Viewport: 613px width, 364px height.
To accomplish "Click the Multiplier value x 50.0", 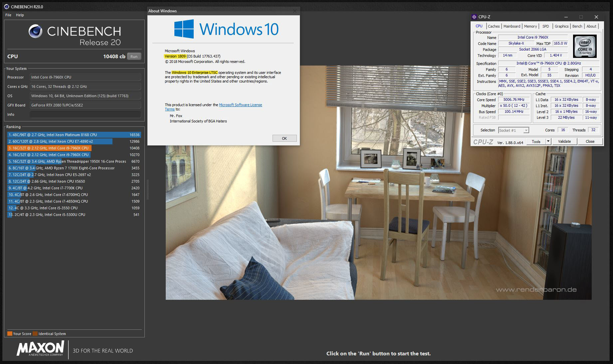I will coord(514,106).
